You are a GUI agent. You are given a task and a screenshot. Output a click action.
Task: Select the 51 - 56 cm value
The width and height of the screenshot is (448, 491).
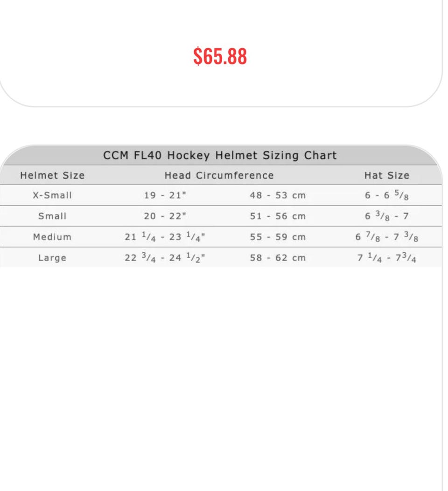278,216
